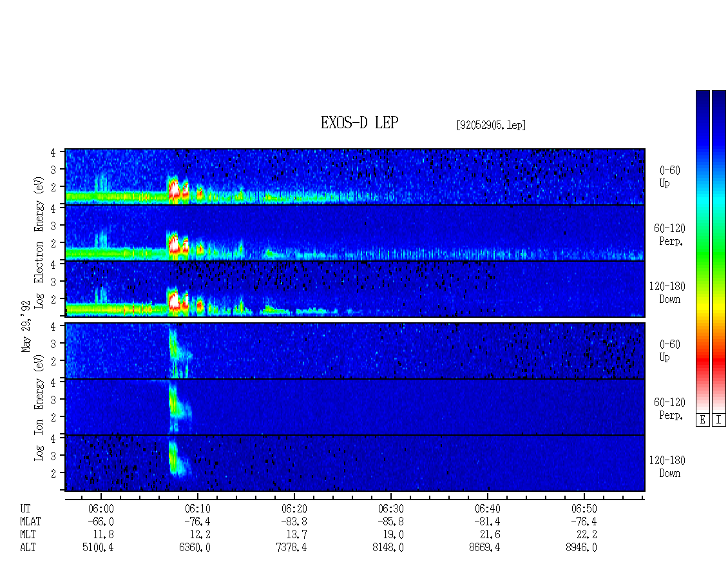Click the electron 120-180 Down spectrogram panel
728x564 pixels.
355,289
